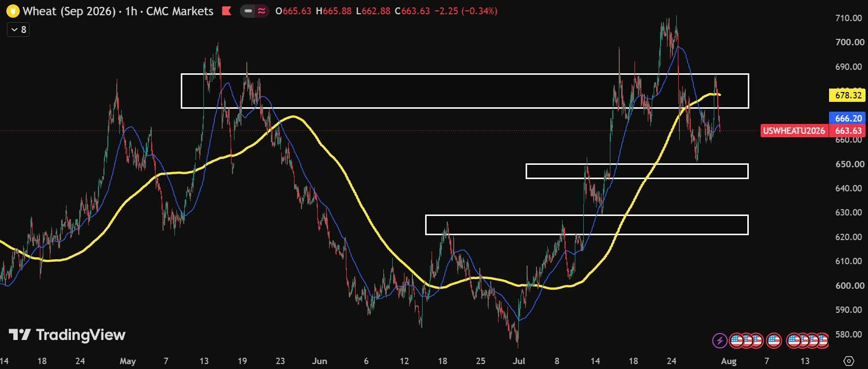Image resolution: width=868 pixels, height=369 pixels.
Task: Click the 23 date label on time axis
Action: tap(280, 361)
